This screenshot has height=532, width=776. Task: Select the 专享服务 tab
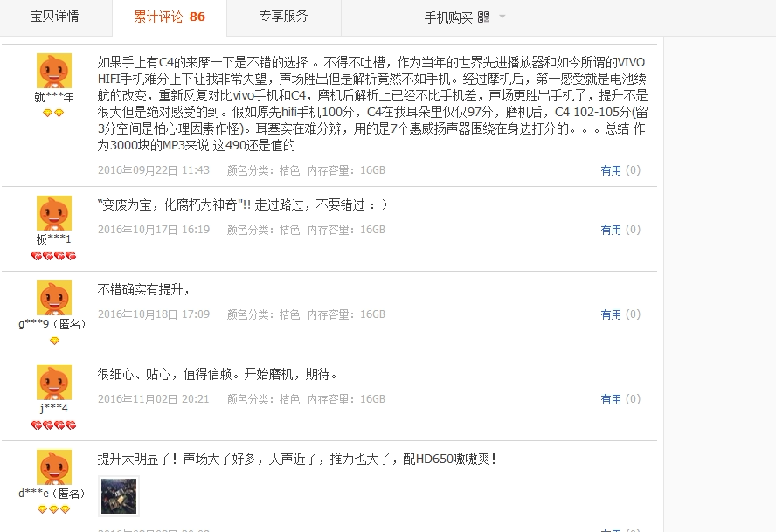point(284,17)
